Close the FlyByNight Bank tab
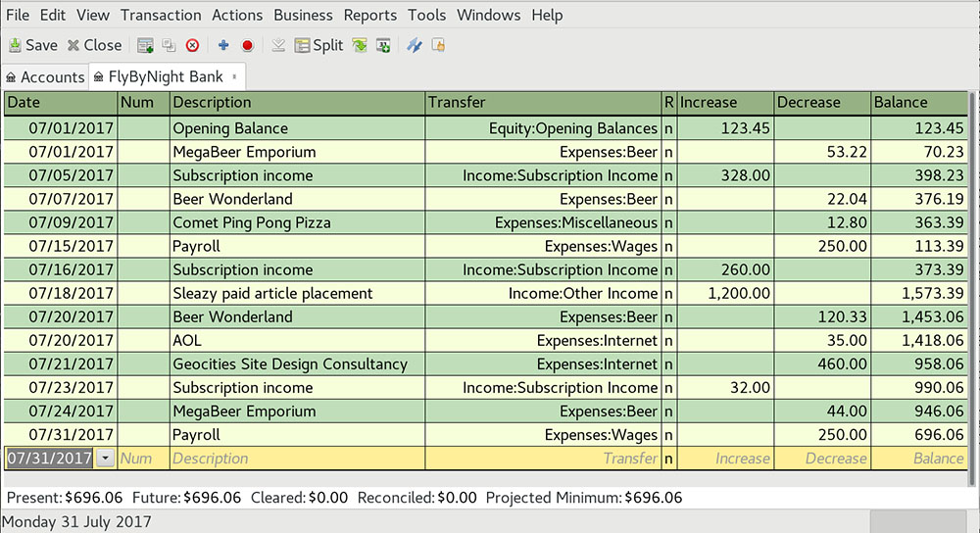The height and width of the screenshot is (533, 980). (233, 75)
